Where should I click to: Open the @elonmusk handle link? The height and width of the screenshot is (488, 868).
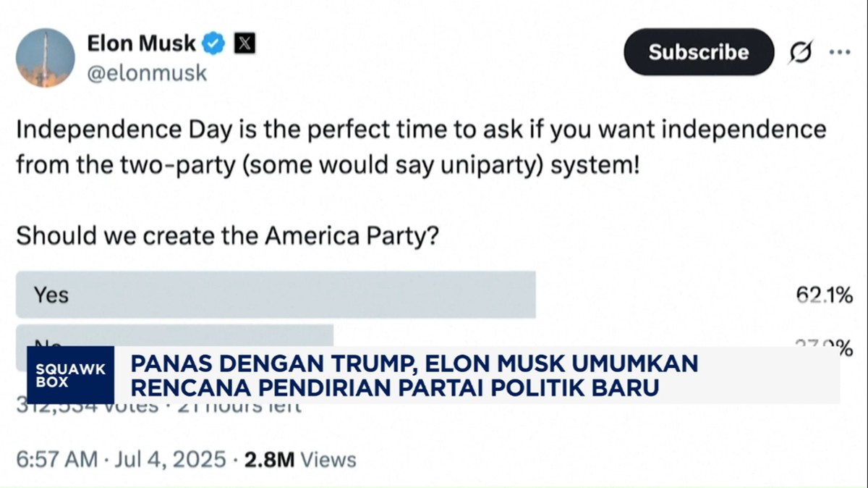tap(147, 73)
